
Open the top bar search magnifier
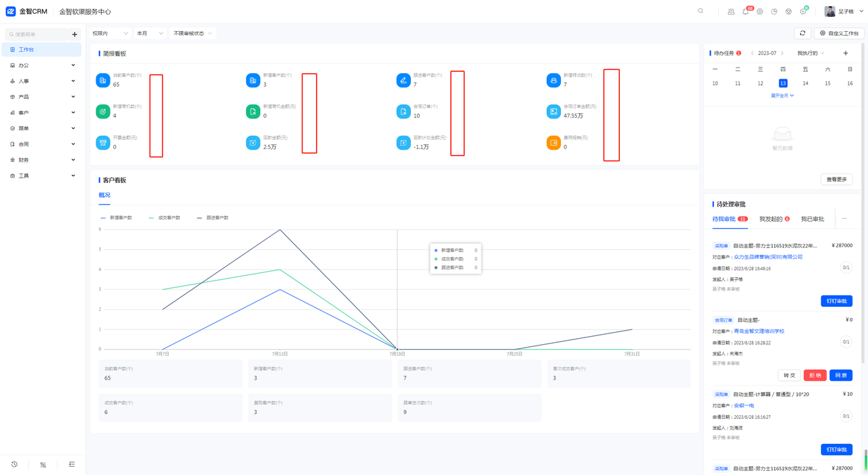(701, 11)
